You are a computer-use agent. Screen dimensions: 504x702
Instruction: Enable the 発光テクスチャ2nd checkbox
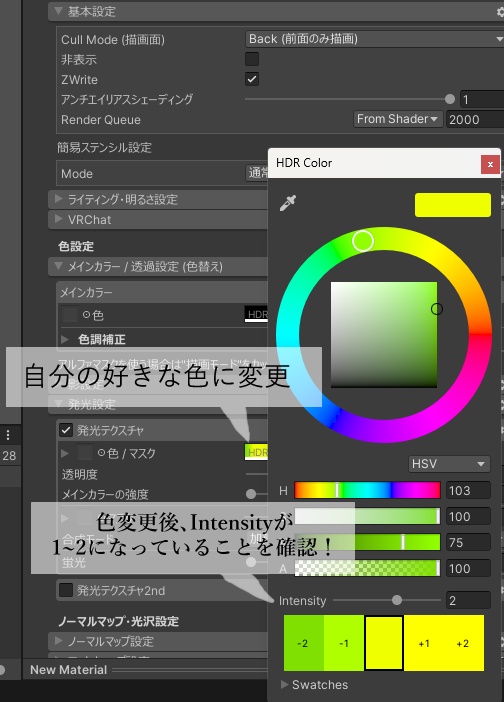pos(66,590)
